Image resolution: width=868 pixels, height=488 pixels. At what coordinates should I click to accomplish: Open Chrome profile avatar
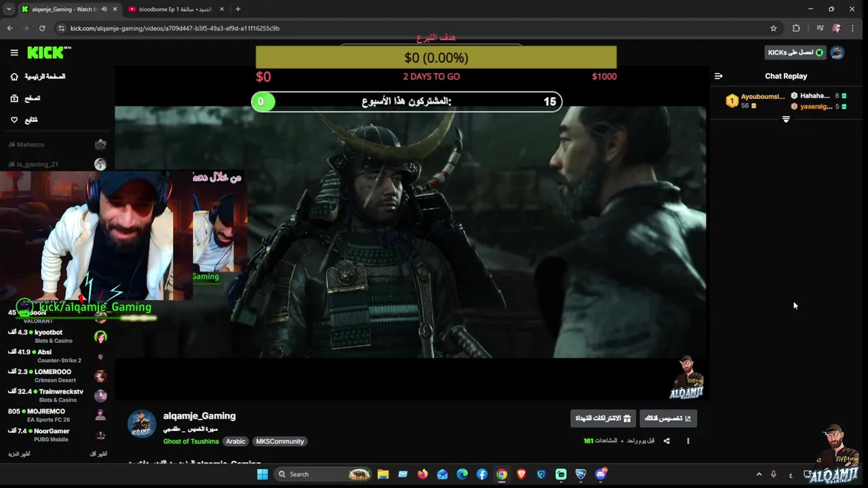tap(836, 28)
